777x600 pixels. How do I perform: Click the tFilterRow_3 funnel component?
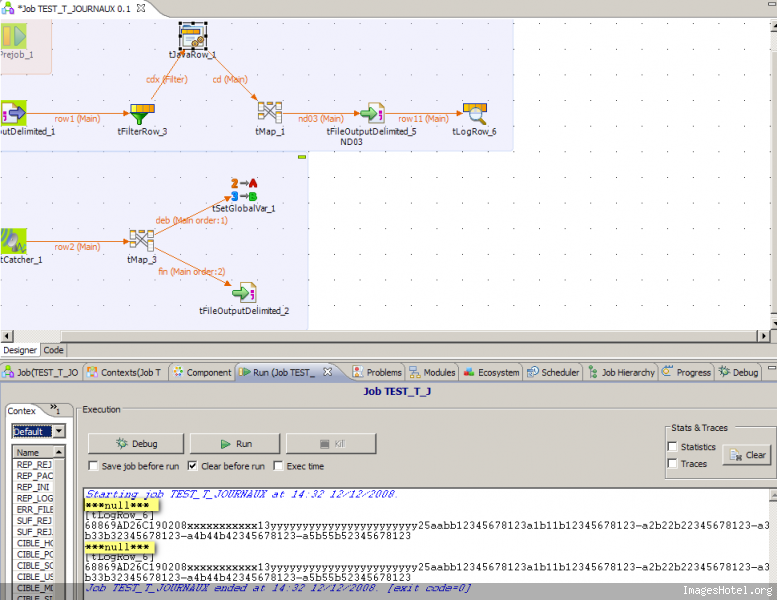click(x=142, y=112)
